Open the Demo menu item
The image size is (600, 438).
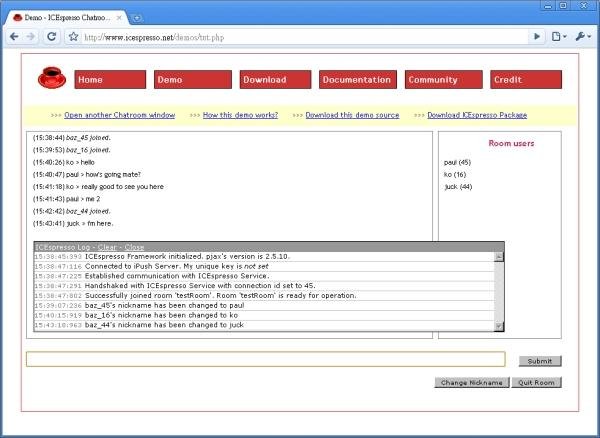(x=193, y=80)
